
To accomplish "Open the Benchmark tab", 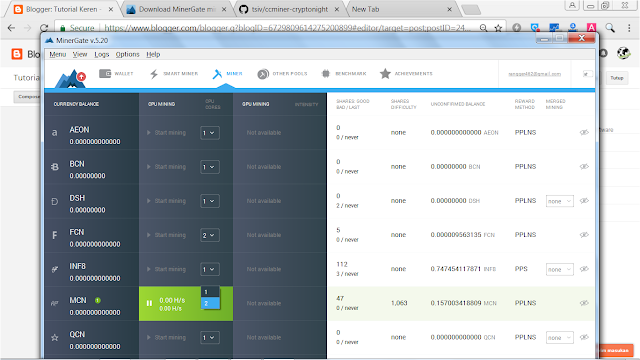I will 344,73.
